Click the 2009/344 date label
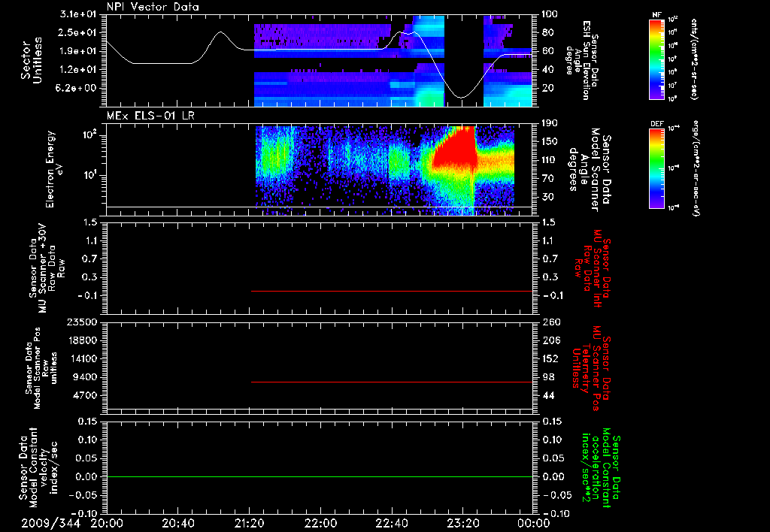The height and width of the screenshot is (532, 770). pyautogui.click(x=51, y=523)
